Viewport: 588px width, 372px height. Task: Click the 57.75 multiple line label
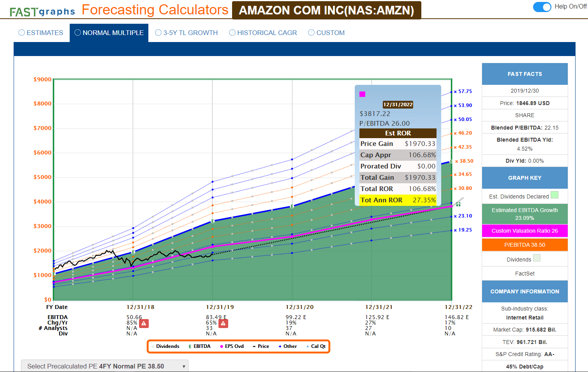coord(463,91)
